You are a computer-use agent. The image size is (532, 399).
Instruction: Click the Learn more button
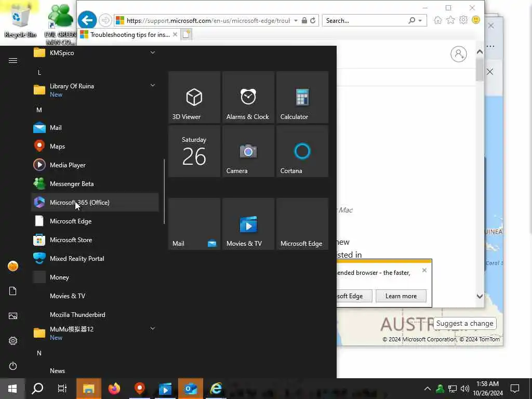pyautogui.click(x=401, y=296)
